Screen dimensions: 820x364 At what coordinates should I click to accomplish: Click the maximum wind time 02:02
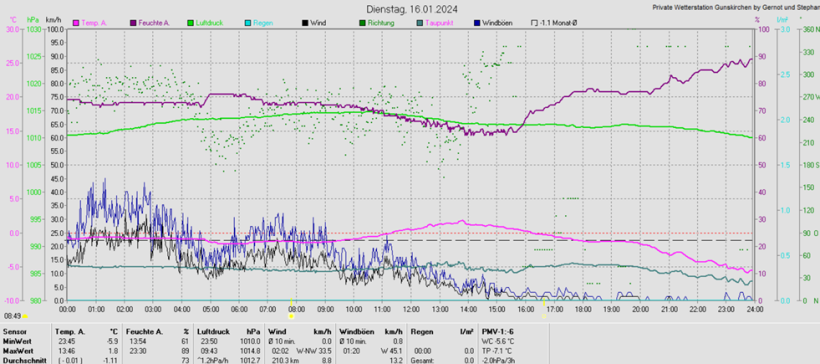(x=280, y=350)
